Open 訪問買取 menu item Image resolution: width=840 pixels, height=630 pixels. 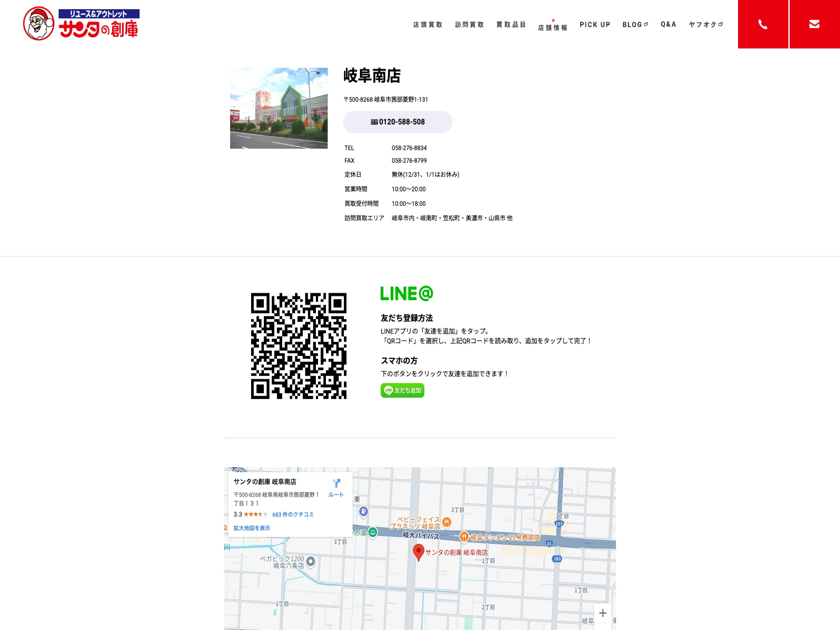[469, 24]
